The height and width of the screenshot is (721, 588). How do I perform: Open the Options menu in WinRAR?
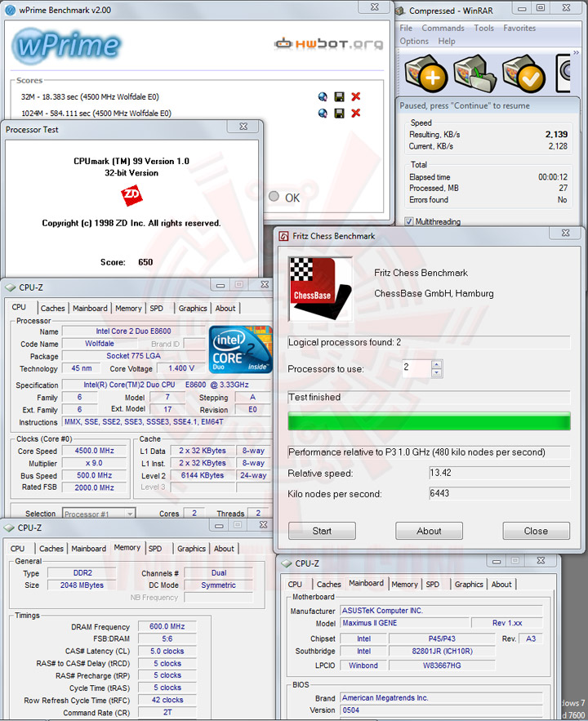click(414, 41)
